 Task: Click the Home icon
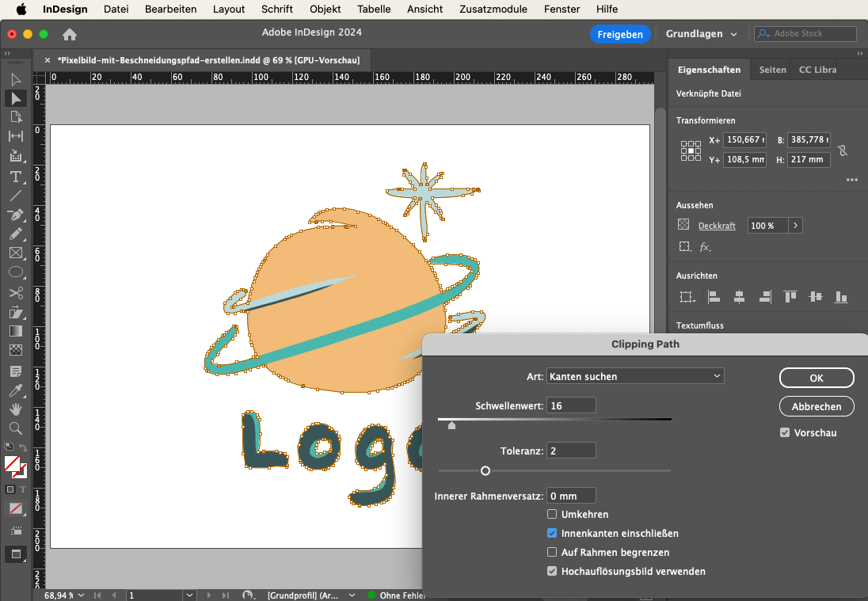(x=70, y=34)
